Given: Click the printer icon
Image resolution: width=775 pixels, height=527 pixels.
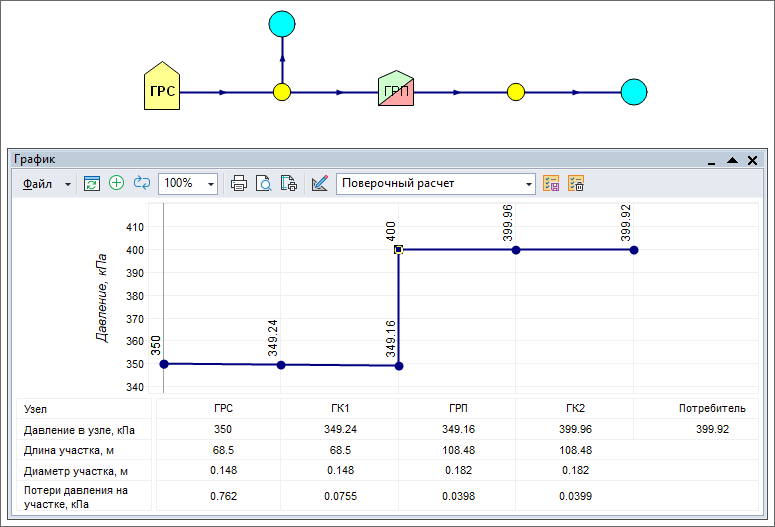Looking at the screenshot, I should pyautogui.click(x=239, y=183).
